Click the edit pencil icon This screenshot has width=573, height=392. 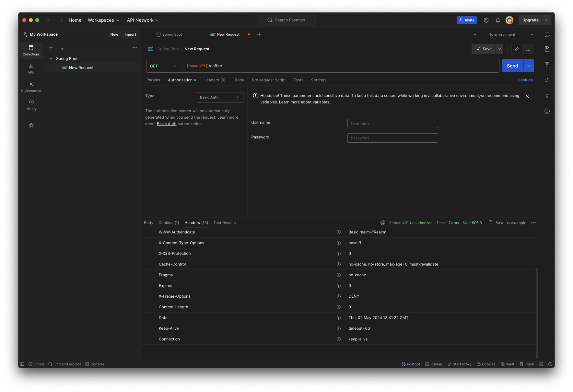517,49
